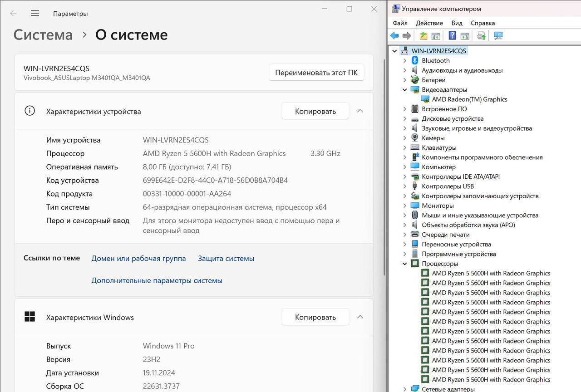Viewport: 581px width, 392px height.
Task: Click the Батареи battery icon
Action: tap(414, 80)
